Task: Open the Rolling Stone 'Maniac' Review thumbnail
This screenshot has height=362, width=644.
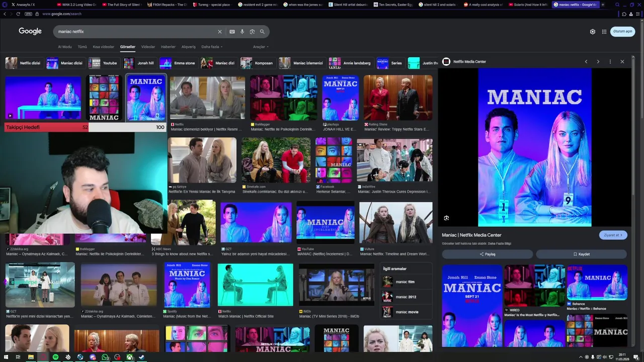Action: (398, 98)
